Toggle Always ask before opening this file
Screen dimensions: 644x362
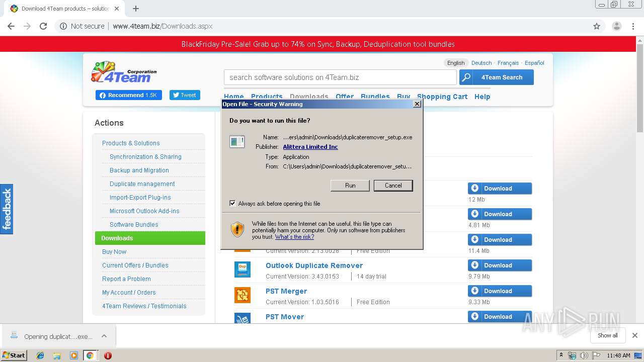(x=232, y=204)
